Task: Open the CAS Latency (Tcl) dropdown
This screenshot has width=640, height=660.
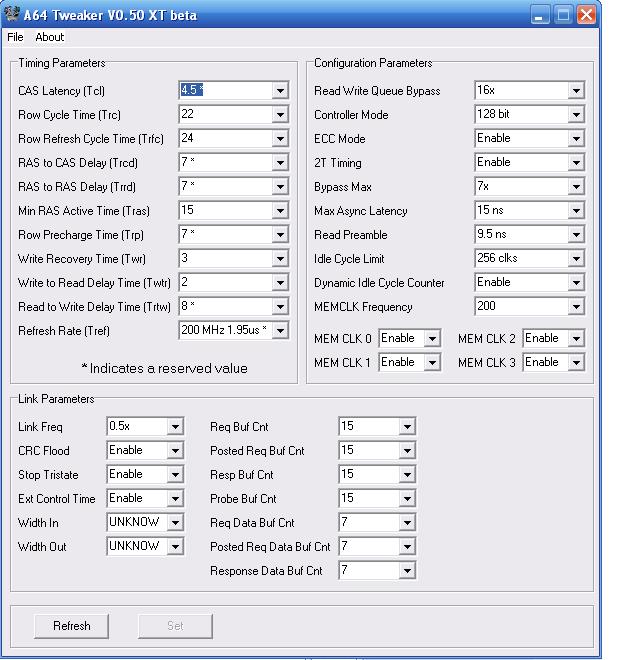Action: [x=280, y=90]
